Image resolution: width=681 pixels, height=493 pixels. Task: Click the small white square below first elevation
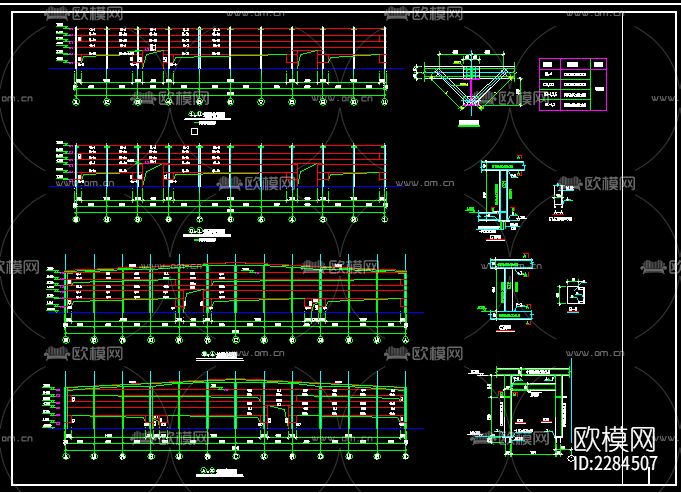tap(195, 131)
